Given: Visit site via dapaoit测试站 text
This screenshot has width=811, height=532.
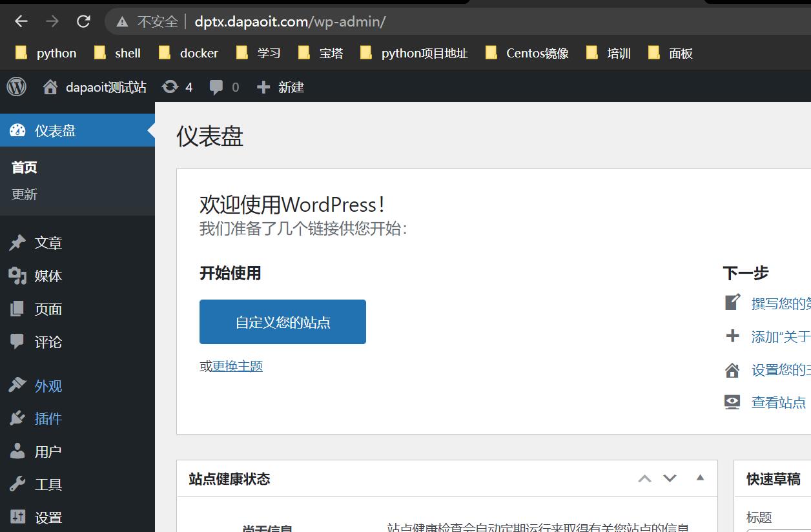Looking at the screenshot, I should click(x=106, y=87).
